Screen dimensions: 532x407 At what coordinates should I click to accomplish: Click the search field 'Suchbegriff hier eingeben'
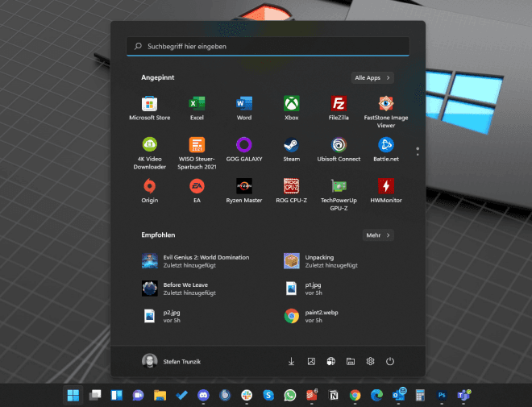(268, 47)
